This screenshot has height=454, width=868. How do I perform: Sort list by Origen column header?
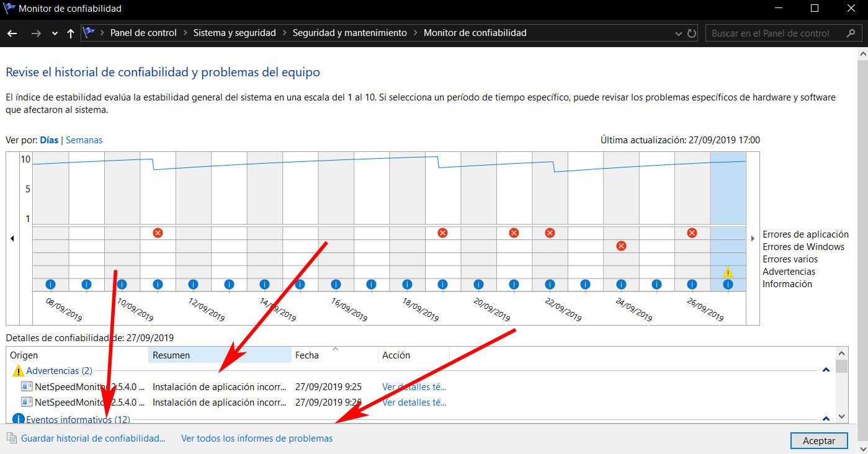(x=78, y=355)
